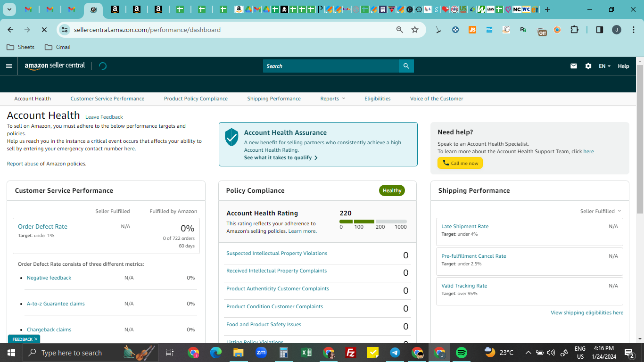This screenshot has height=362, width=644.
Task: Click Learn more under Account Health Rating
Action: [x=302, y=231]
